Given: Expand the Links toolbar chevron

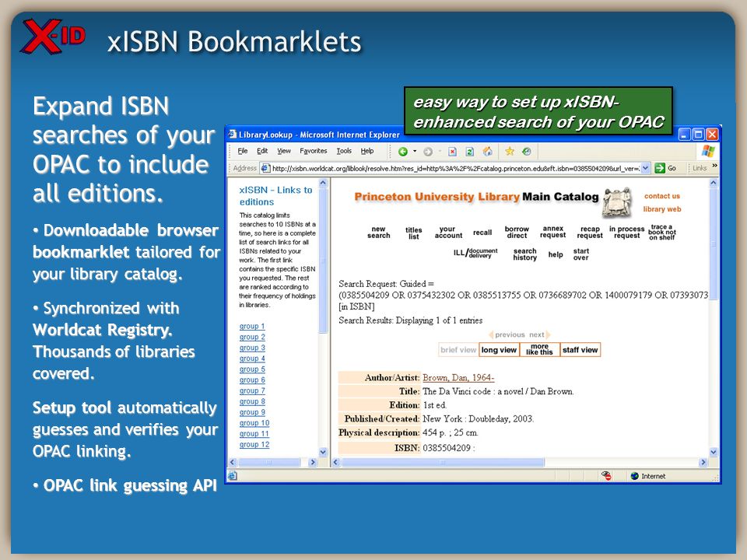Looking at the screenshot, I should point(714,166).
